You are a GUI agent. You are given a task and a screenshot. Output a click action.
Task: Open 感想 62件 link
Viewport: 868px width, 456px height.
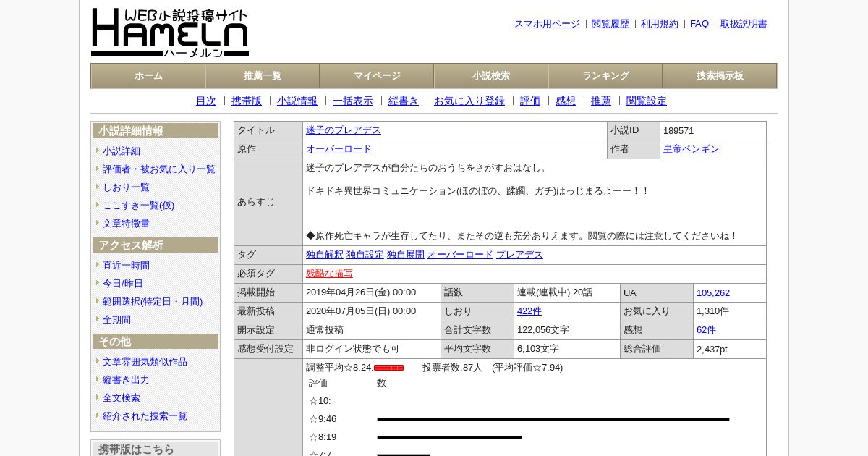coord(706,330)
